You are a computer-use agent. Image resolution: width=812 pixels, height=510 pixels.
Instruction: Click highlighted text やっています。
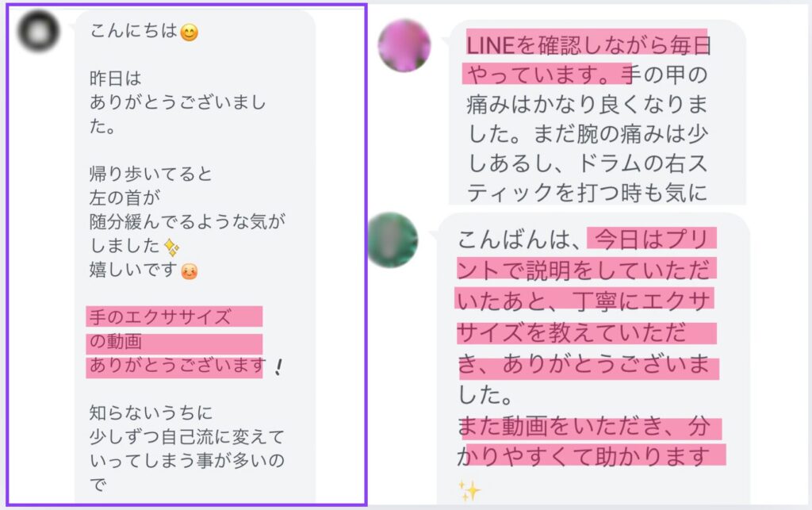coord(544,75)
